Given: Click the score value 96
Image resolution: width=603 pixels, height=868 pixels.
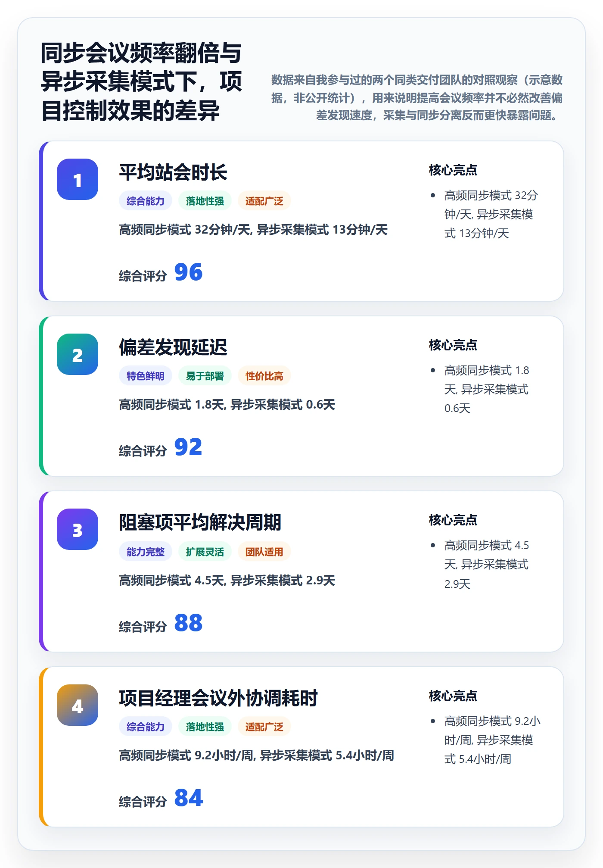Looking at the screenshot, I should (x=189, y=272).
